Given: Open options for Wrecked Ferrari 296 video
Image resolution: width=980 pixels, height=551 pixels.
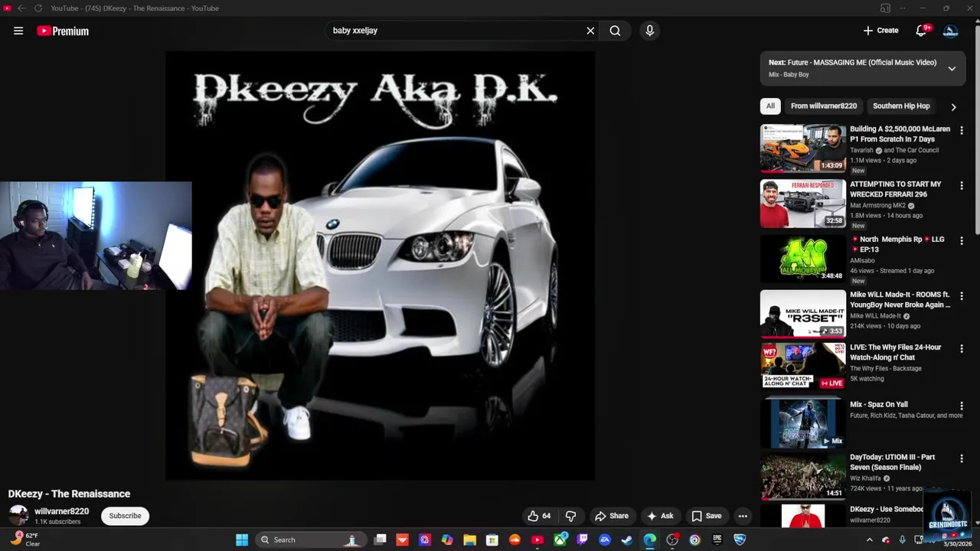Looking at the screenshot, I should tap(962, 185).
